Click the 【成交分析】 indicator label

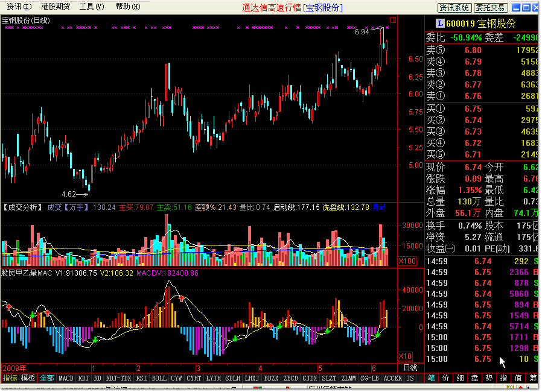point(22,207)
